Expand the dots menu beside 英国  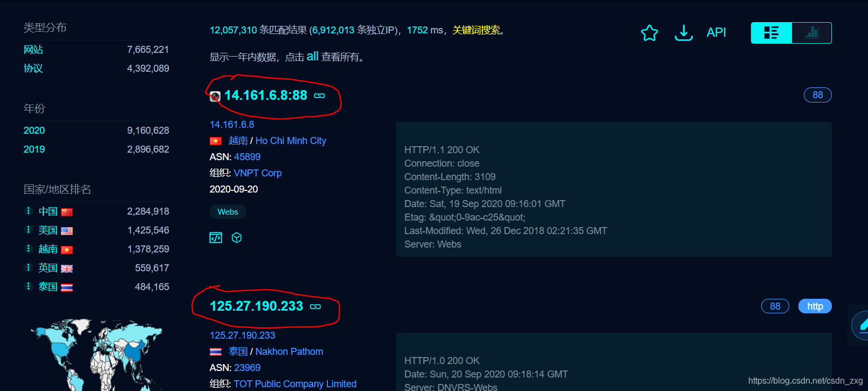(x=29, y=267)
